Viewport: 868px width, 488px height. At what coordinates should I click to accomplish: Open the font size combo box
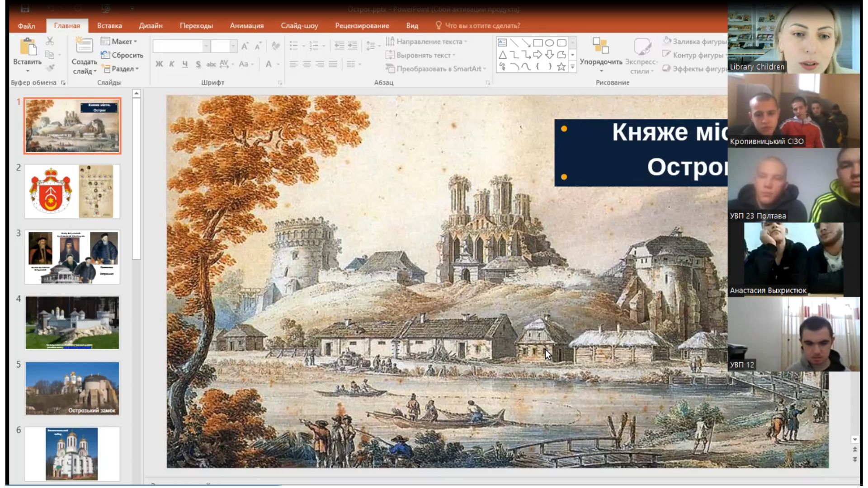point(224,46)
